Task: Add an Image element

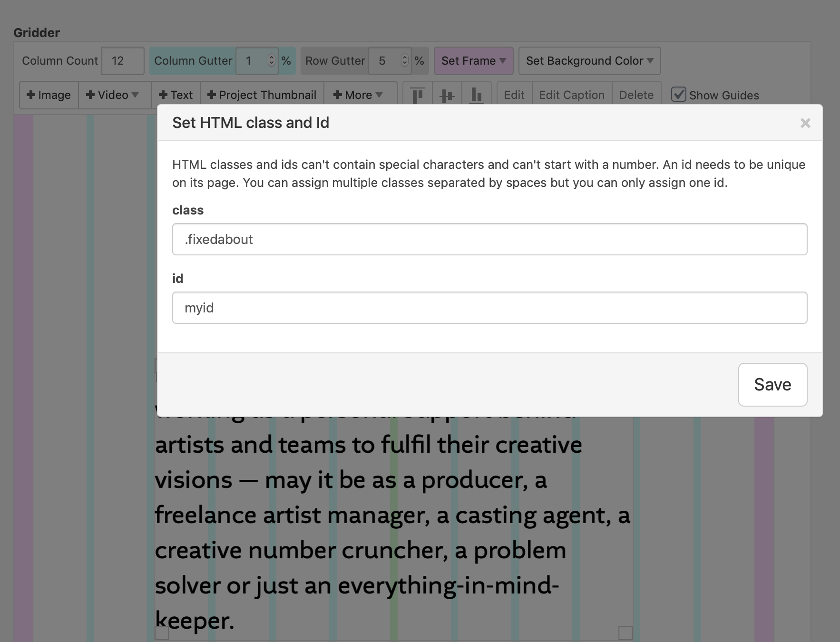Action: click(x=49, y=95)
